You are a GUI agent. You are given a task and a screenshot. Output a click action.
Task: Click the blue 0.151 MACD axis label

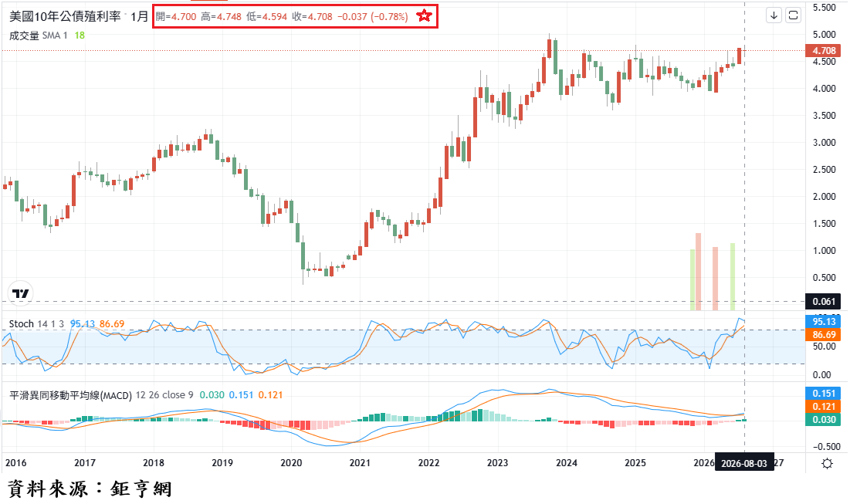click(823, 394)
